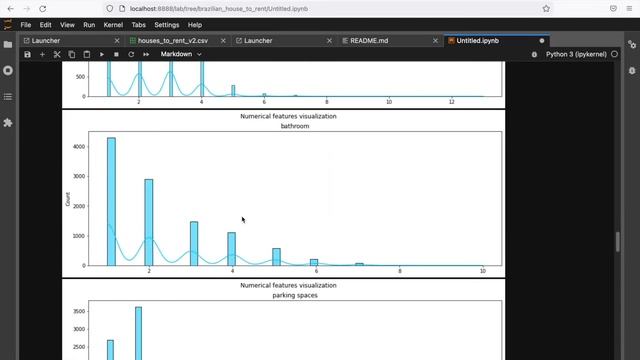The image size is (640, 360).
Task: Bookmark this page with the star icon
Action: 546,9
